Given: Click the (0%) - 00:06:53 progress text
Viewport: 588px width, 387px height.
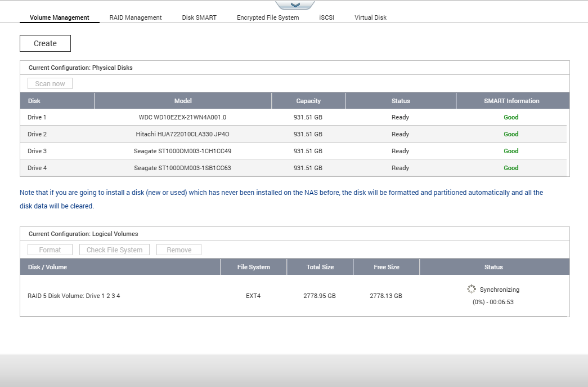Looking at the screenshot, I should (x=493, y=302).
